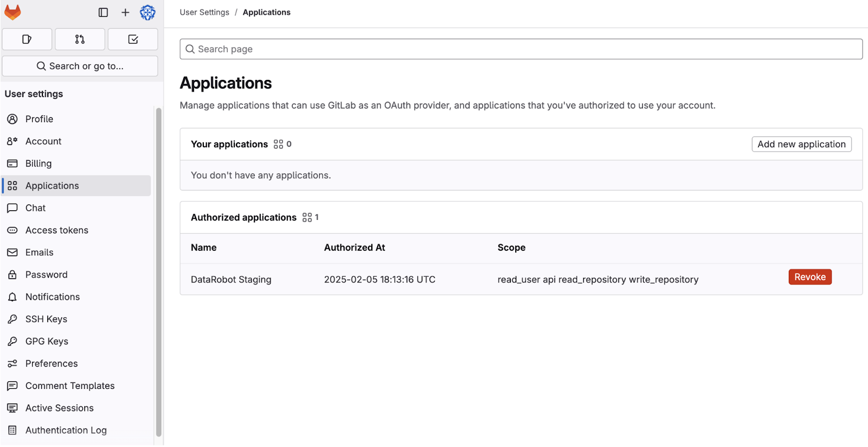The width and height of the screenshot is (868, 447).
Task: Click Add new application button
Action: [801, 144]
